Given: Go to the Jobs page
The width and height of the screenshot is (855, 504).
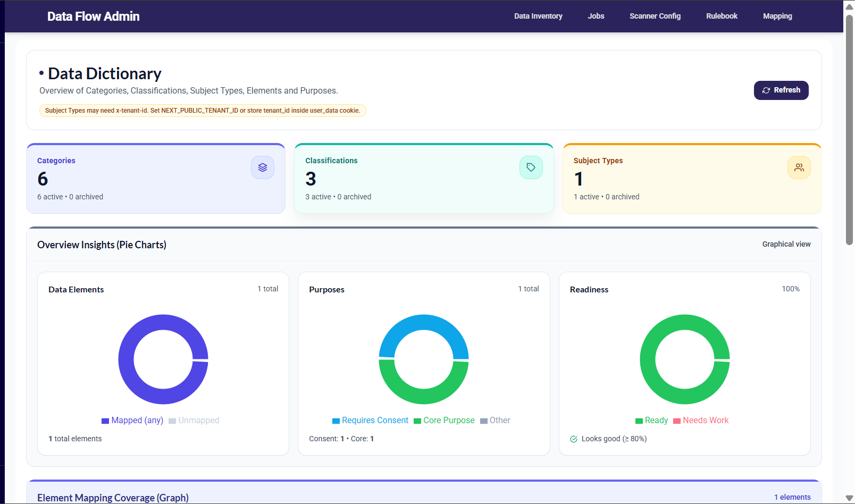Looking at the screenshot, I should pyautogui.click(x=596, y=16).
